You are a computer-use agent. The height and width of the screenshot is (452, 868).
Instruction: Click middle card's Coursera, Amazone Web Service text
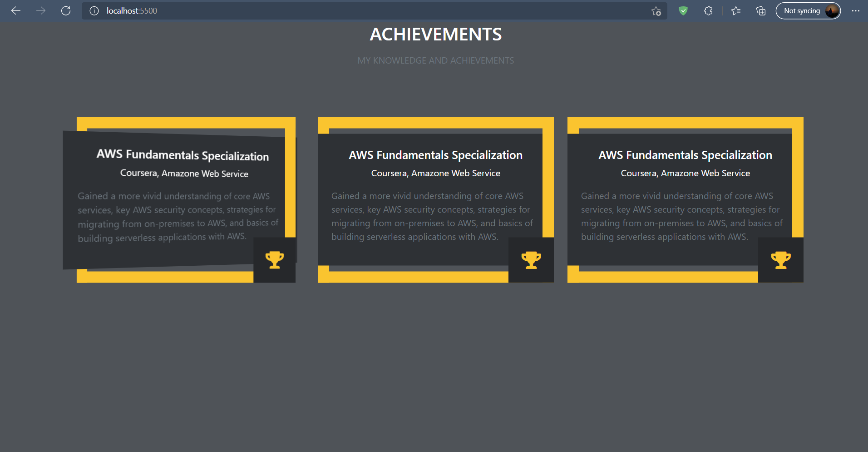coord(436,173)
